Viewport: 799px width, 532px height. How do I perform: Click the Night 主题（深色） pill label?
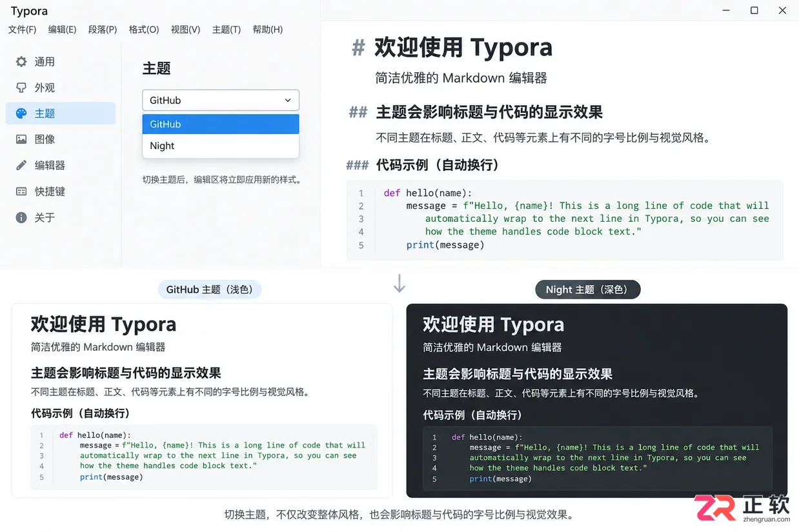point(587,290)
